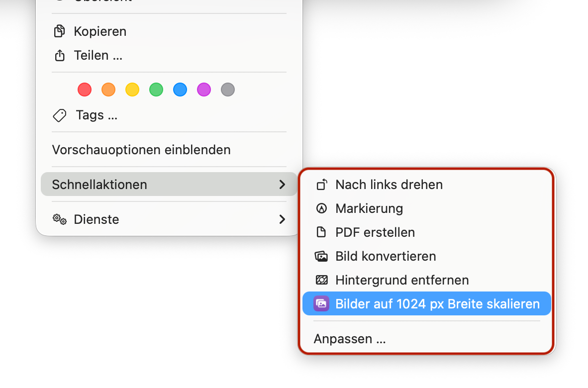The width and height of the screenshot is (588, 388).
Task: Apply the yellow color tag
Action: pyautogui.click(x=132, y=90)
